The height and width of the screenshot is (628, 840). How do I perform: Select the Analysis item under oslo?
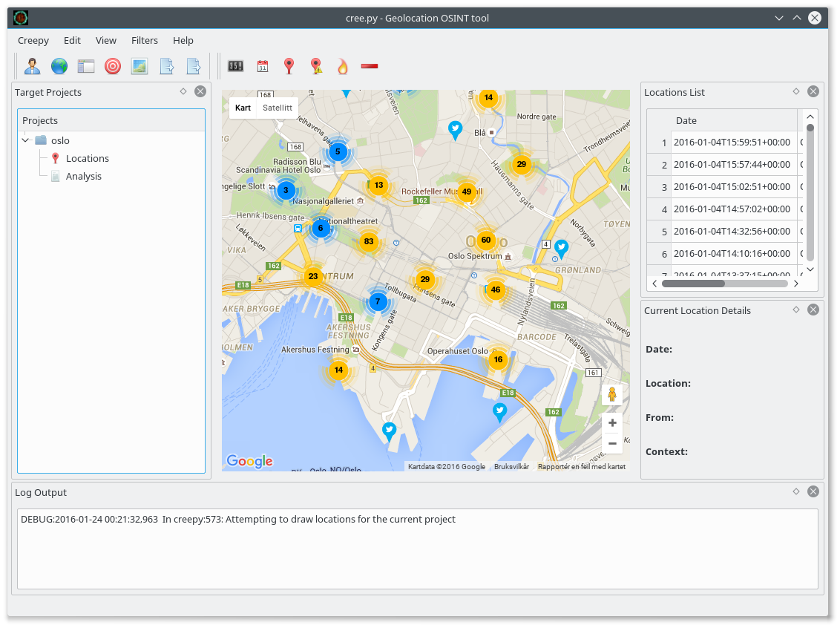click(x=83, y=176)
